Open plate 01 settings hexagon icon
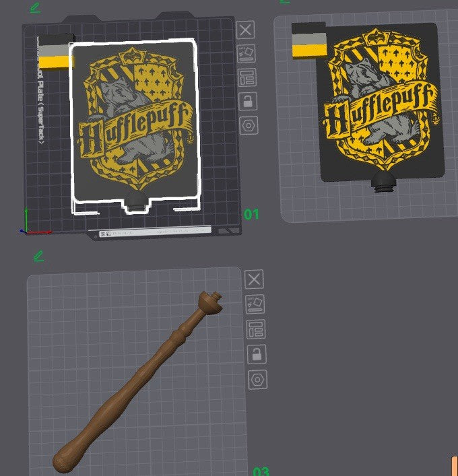 (249, 125)
